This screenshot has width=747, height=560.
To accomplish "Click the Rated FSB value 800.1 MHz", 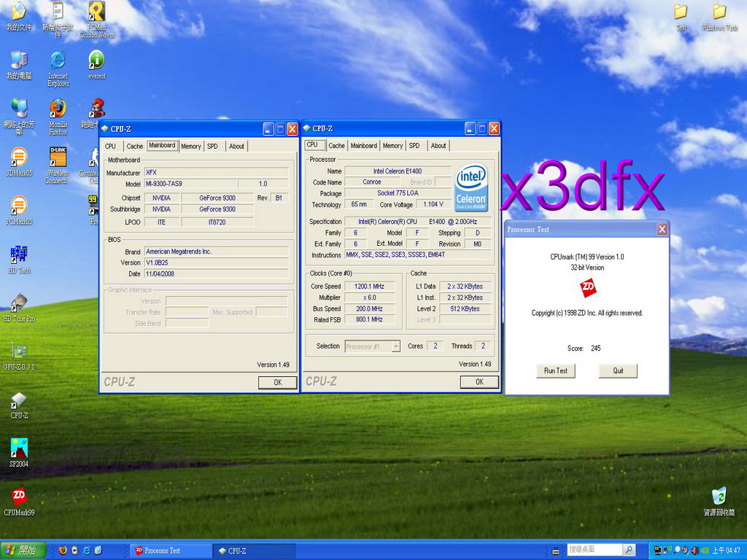I will coord(369,319).
